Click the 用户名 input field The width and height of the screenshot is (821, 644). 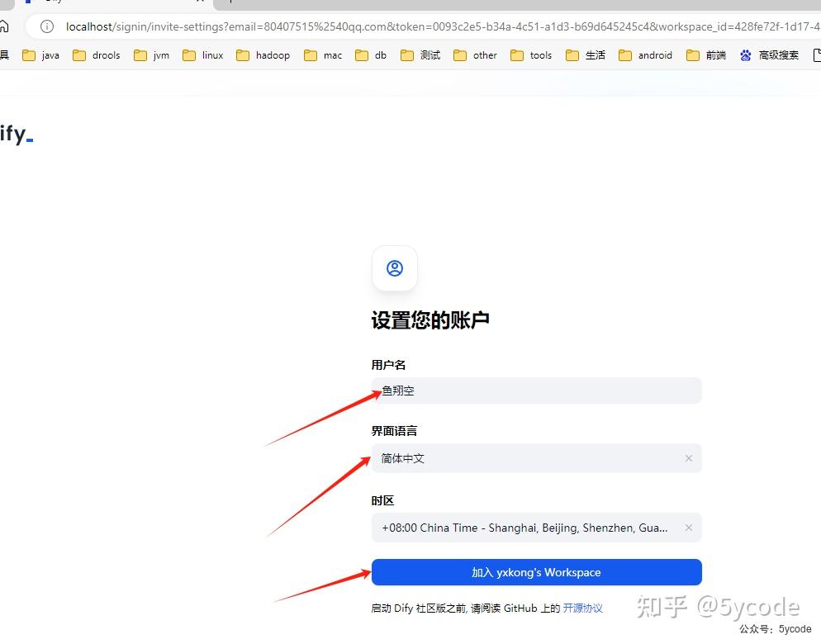pyautogui.click(x=537, y=391)
